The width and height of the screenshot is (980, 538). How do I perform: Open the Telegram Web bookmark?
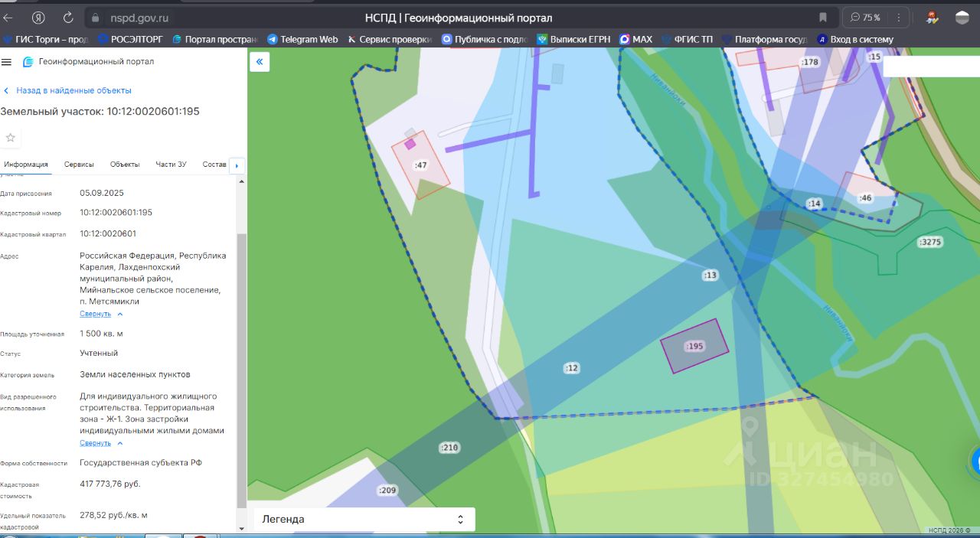(302, 39)
